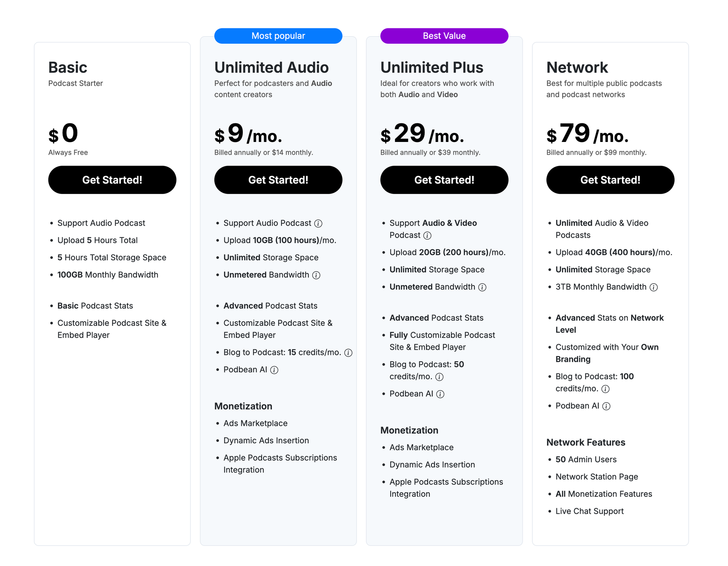This screenshot has width=728, height=566.
Task: Click Get Started under Unlimited Plus
Action: [444, 180]
